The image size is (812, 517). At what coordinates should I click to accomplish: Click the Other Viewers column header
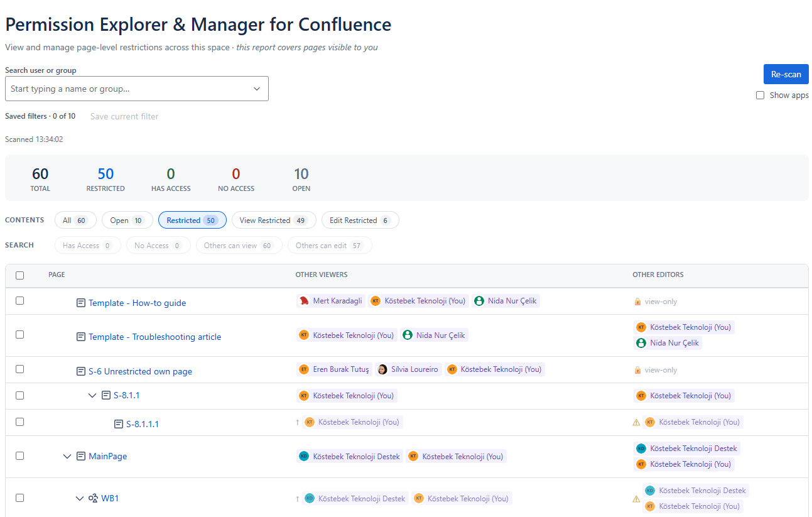[322, 275]
